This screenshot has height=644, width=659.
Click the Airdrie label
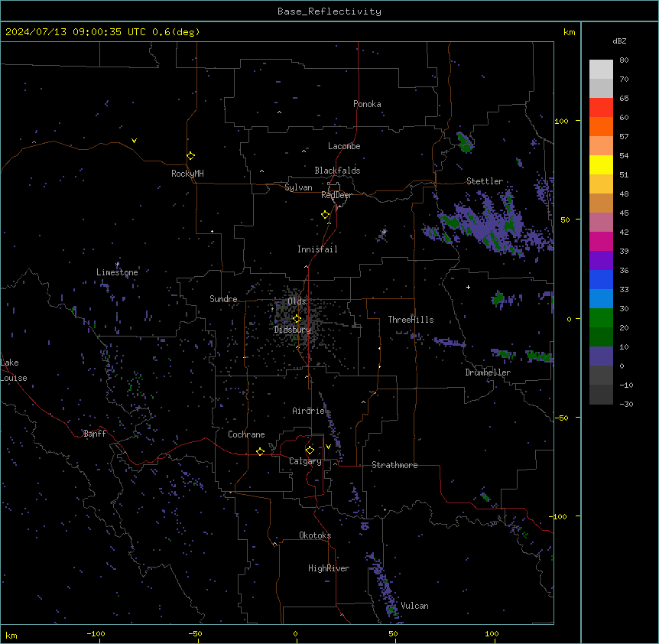309,411
